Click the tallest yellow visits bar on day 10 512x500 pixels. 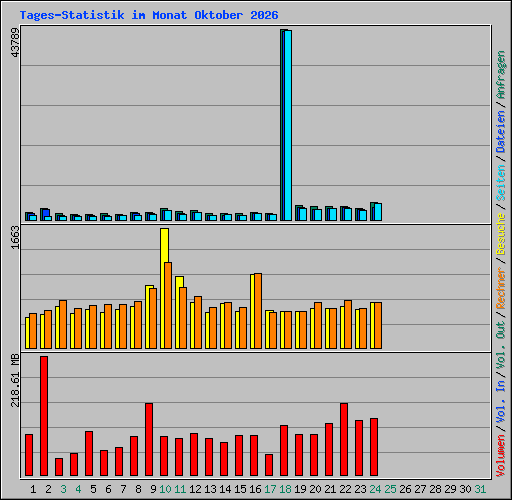164,289
